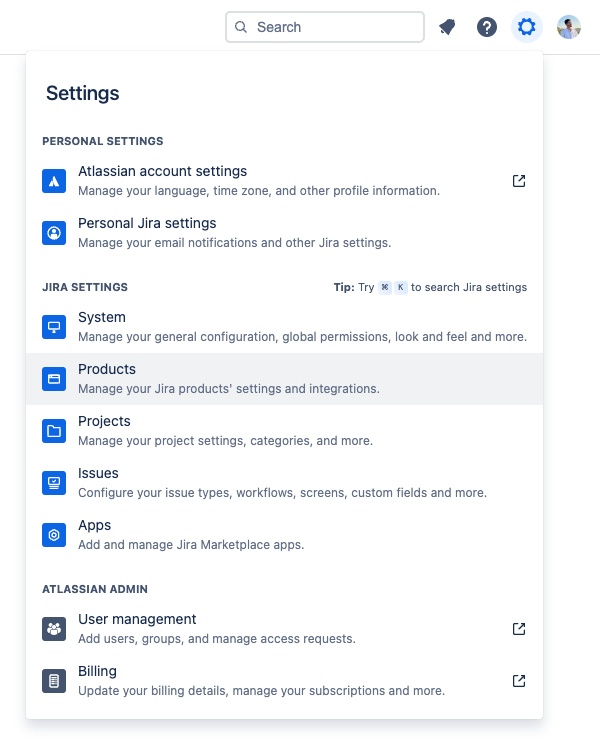Click the Personal Jira settings icon
This screenshot has width=600, height=745.
coord(54,233)
